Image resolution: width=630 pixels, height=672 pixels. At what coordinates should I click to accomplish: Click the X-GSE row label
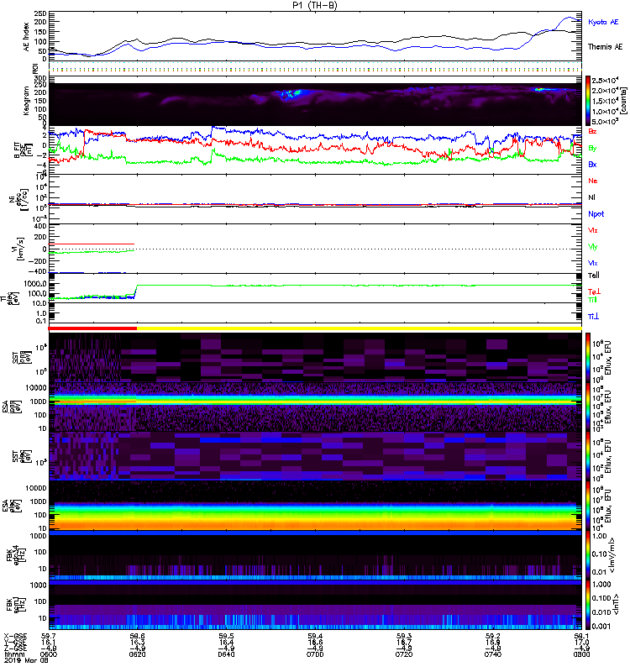[x=15, y=637]
